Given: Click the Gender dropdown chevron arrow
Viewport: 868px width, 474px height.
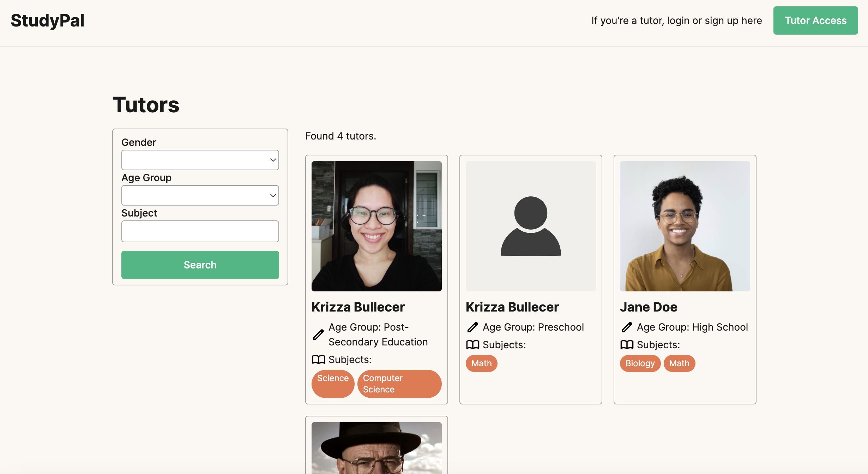Looking at the screenshot, I should (x=273, y=160).
